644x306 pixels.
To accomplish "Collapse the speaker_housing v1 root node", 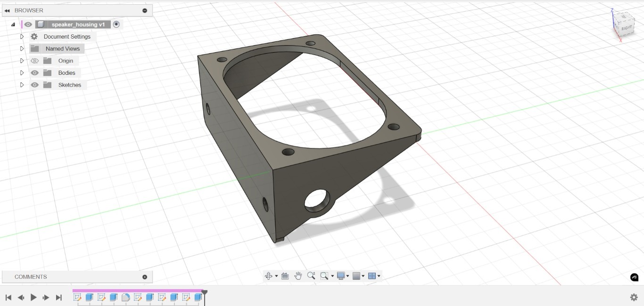I will (13, 24).
